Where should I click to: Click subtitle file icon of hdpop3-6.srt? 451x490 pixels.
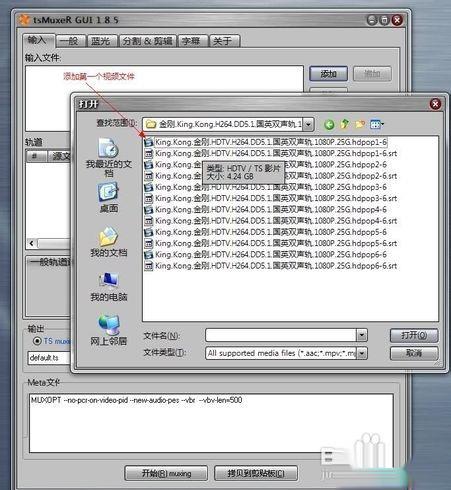tap(149, 199)
